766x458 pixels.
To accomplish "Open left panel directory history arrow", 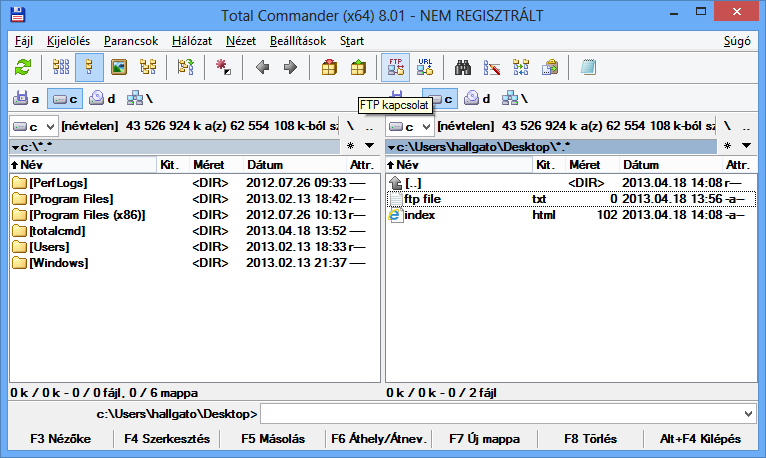I will point(370,146).
